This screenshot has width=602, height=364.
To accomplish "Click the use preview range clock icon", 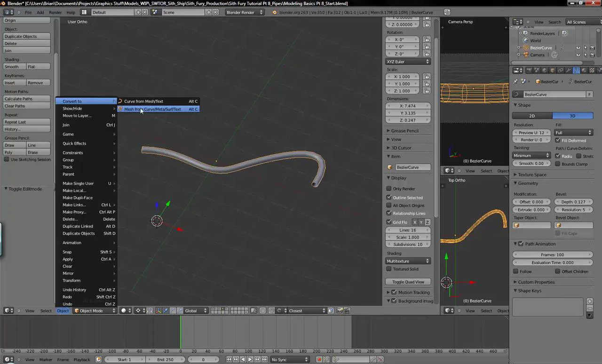I will (x=98, y=360).
